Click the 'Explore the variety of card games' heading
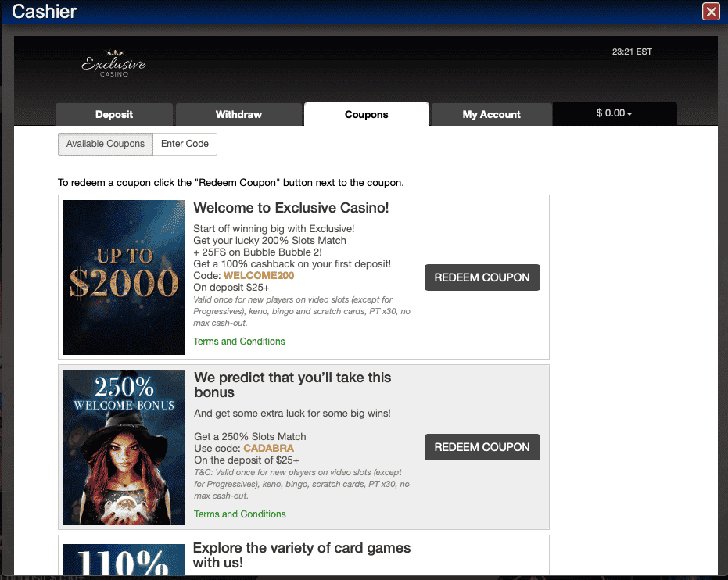The image size is (728, 580). coord(302,555)
